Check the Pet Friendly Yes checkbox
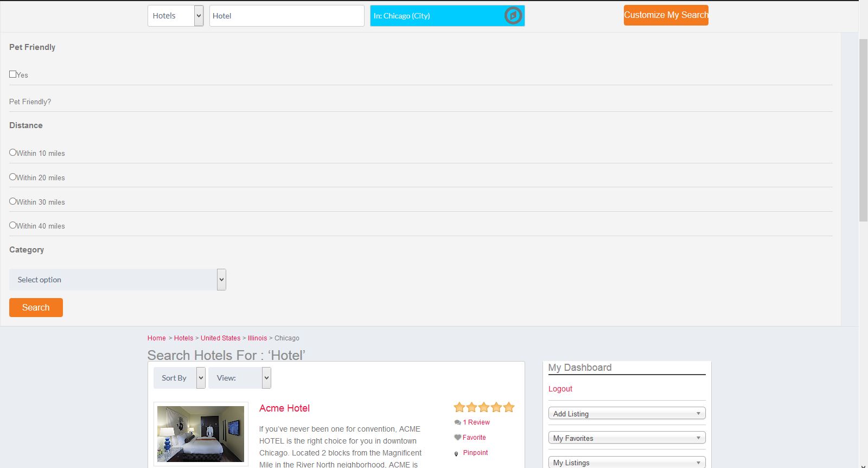The height and width of the screenshot is (468, 868). [12, 74]
